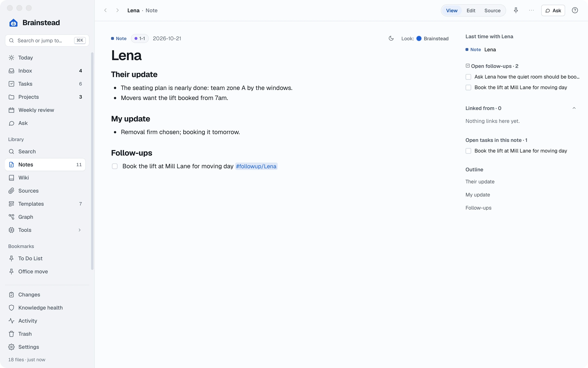
Task: Jump to Follow-ups in the Outline
Action: pos(478,208)
